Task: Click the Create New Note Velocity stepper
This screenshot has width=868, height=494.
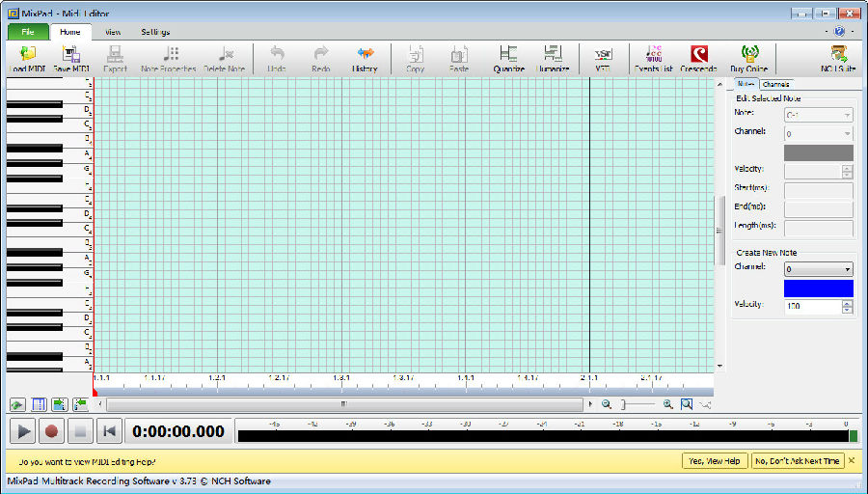Action: [847, 306]
